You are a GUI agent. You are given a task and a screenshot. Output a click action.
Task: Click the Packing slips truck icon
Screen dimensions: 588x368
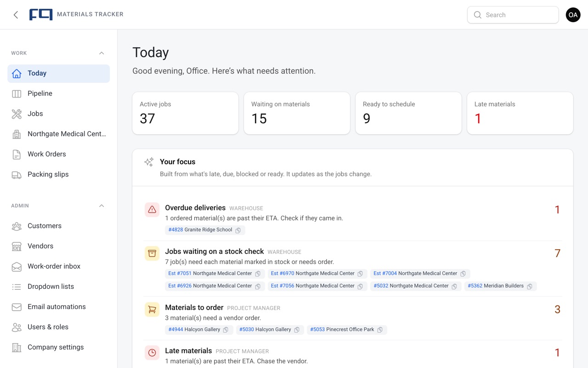coord(17,175)
